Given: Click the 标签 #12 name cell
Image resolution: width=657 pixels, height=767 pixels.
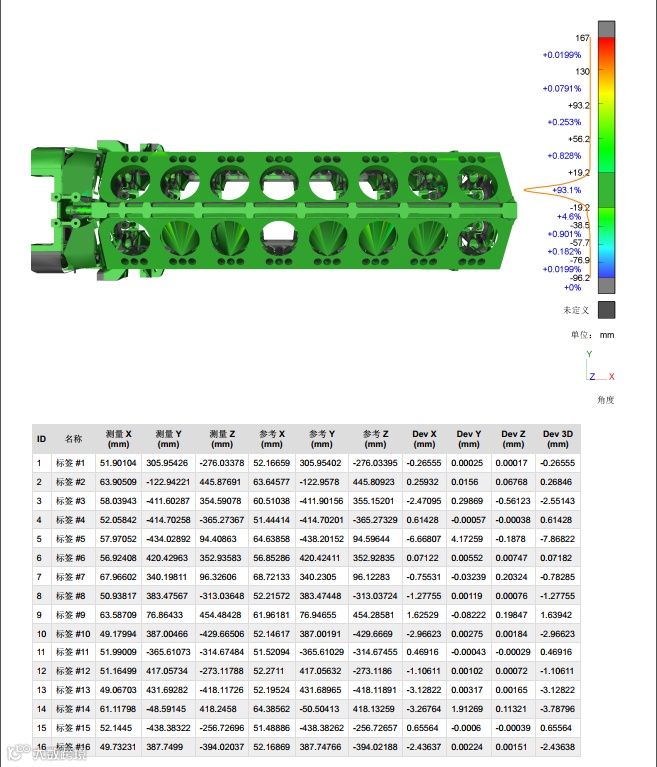Looking at the screenshot, I should (x=73, y=671).
